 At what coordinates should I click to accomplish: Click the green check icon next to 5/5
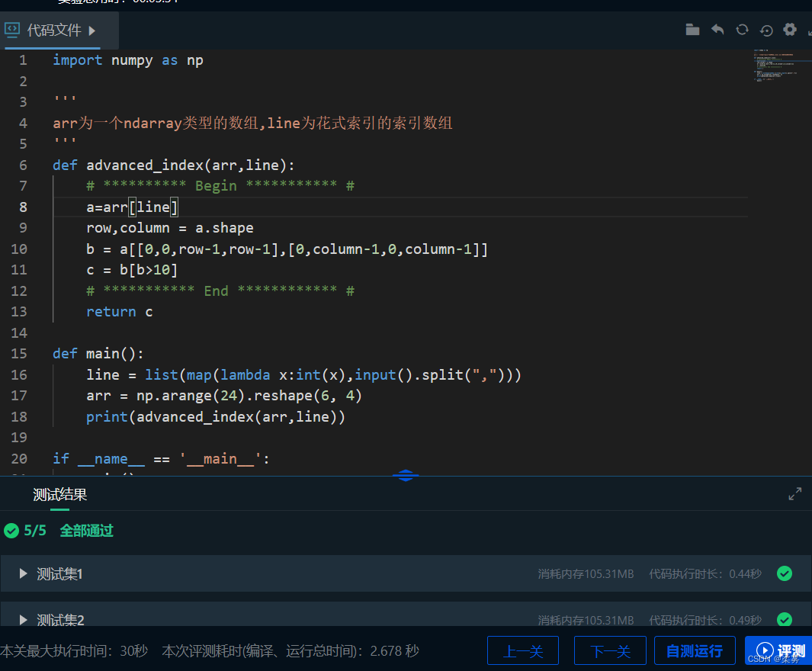[11, 530]
